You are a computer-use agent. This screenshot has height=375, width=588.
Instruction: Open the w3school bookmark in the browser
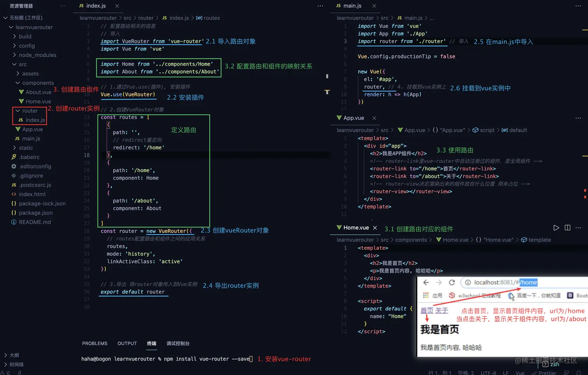(x=475, y=296)
